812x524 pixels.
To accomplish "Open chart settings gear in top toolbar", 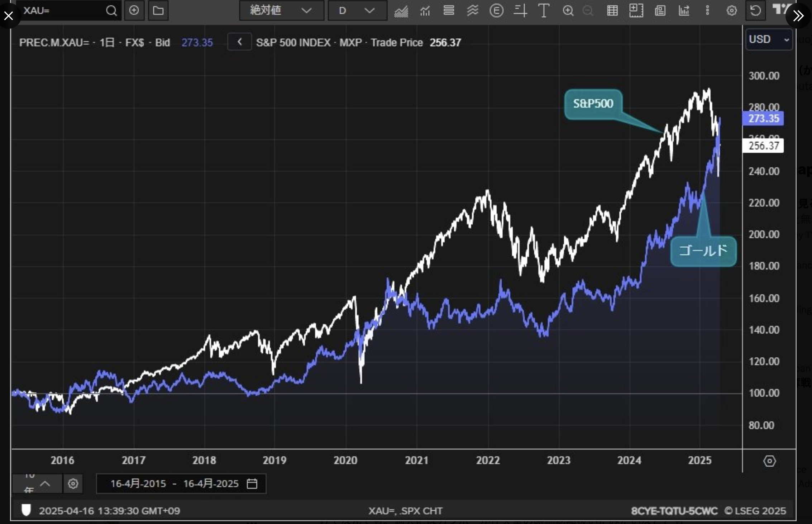I will coord(731,11).
